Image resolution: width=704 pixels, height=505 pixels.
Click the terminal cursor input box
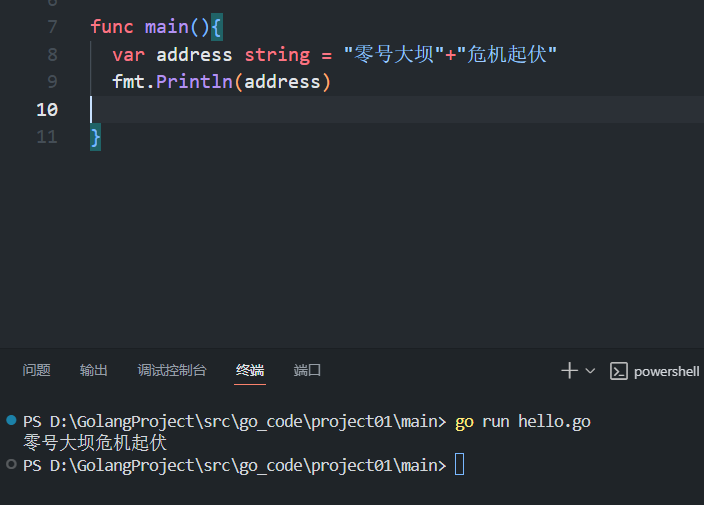tap(459, 465)
